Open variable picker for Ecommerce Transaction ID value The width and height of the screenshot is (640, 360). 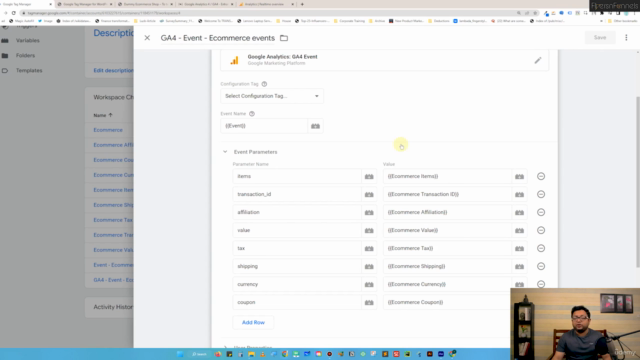[519, 194]
